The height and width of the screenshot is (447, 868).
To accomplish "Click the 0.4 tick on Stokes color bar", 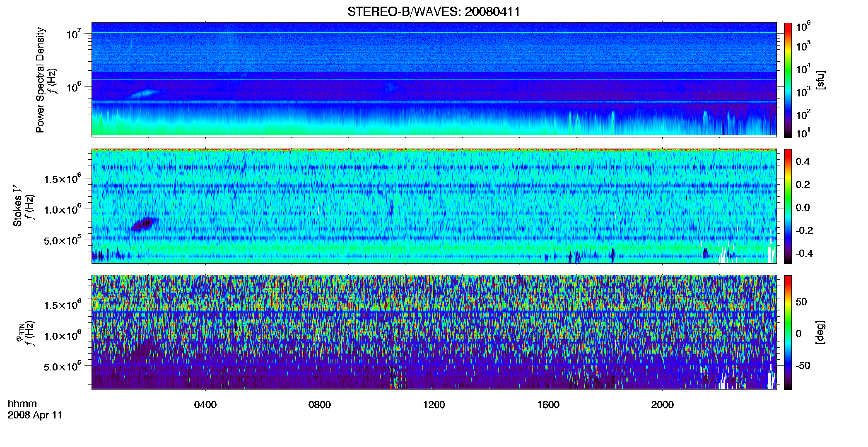I will click(803, 162).
